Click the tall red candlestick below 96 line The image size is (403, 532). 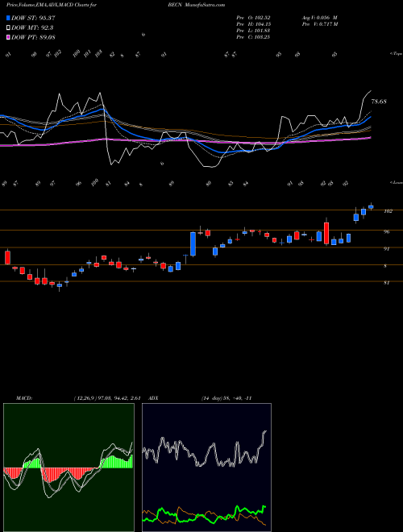tap(326, 233)
